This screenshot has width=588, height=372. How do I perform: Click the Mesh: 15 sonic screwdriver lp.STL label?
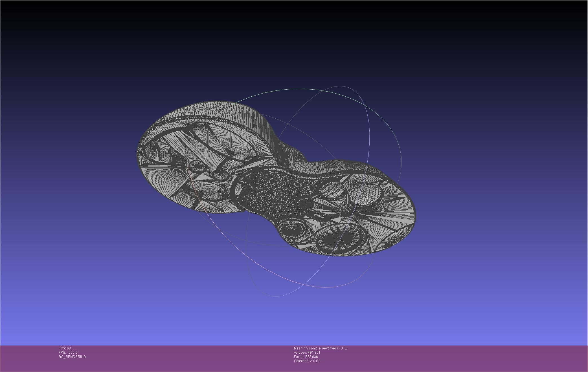(320, 348)
